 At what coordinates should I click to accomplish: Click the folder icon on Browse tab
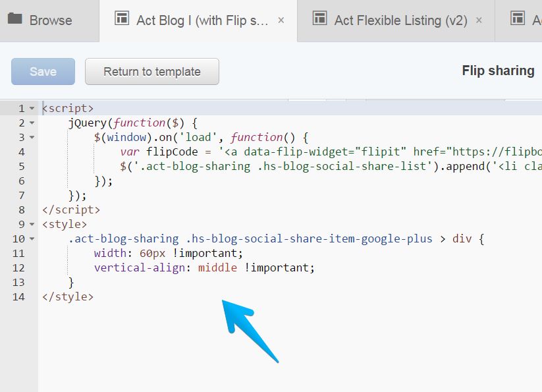click(x=14, y=18)
